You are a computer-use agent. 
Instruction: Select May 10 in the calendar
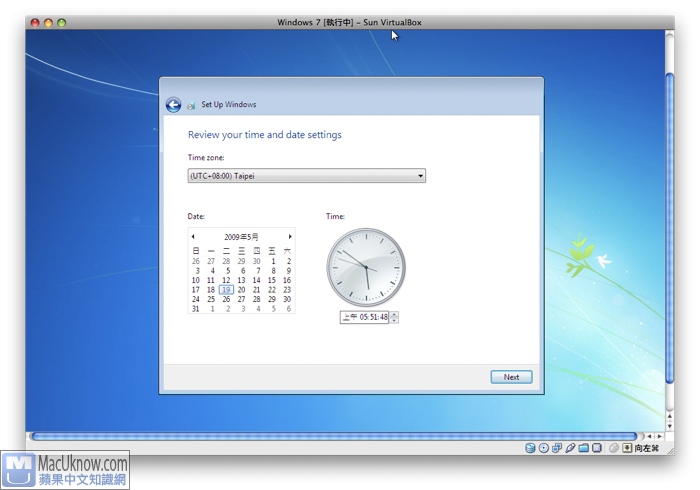click(x=196, y=280)
